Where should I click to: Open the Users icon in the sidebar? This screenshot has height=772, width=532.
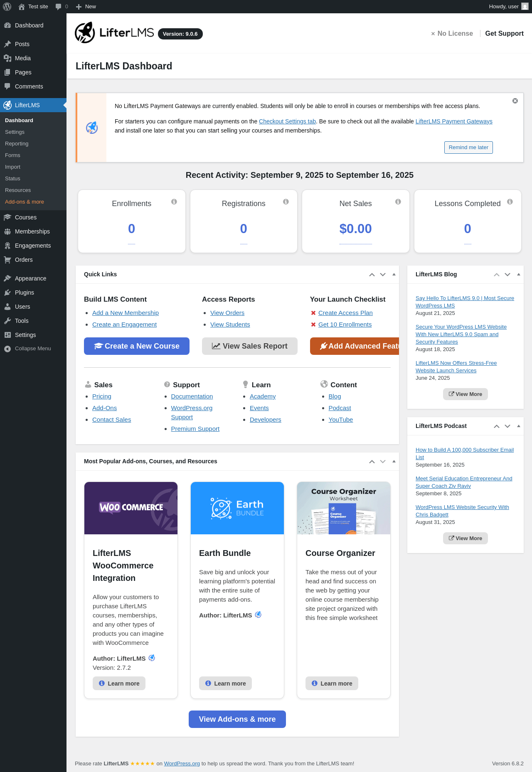click(x=7, y=307)
